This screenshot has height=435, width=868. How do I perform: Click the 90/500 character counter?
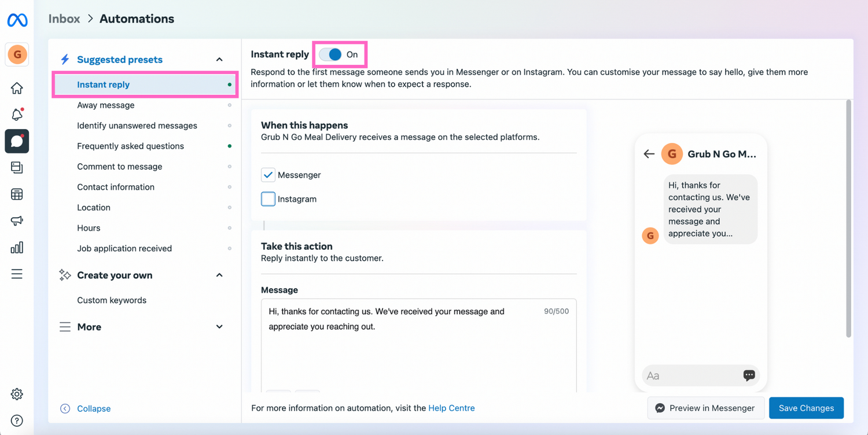click(556, 311)
